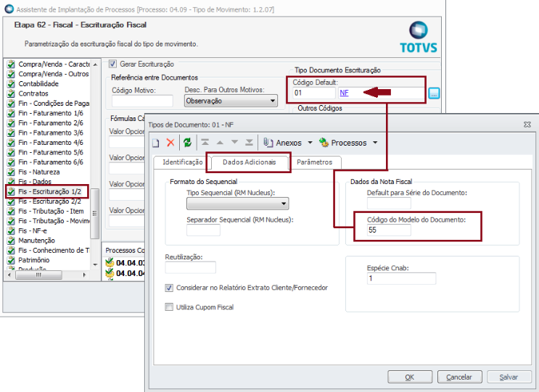This screenshot has width=539, height=392.
Task: Switch to the Dados Adicionais tab
Action: coord(250,162)
